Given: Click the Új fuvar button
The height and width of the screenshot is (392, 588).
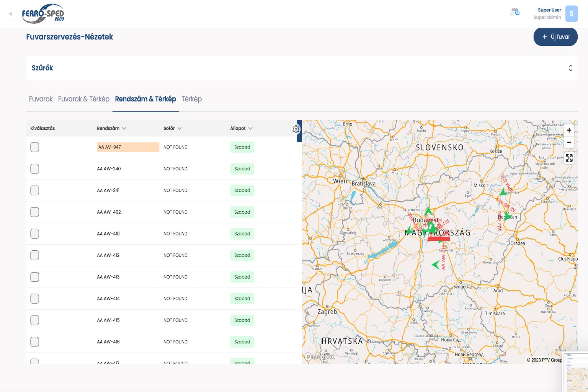Looking at the screenshot, I should pyautogui.click(x=555, y=37).
